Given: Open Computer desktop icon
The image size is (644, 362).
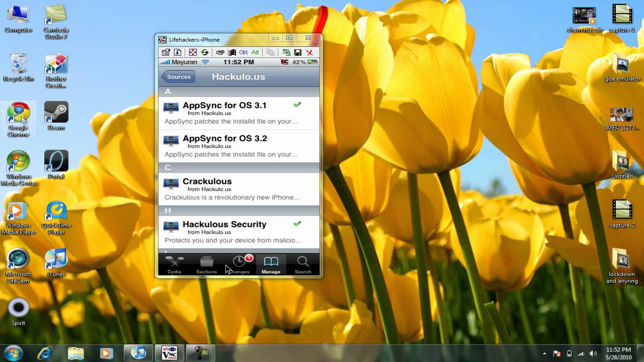Looking at the screenshot, I should tap(19, 19).
